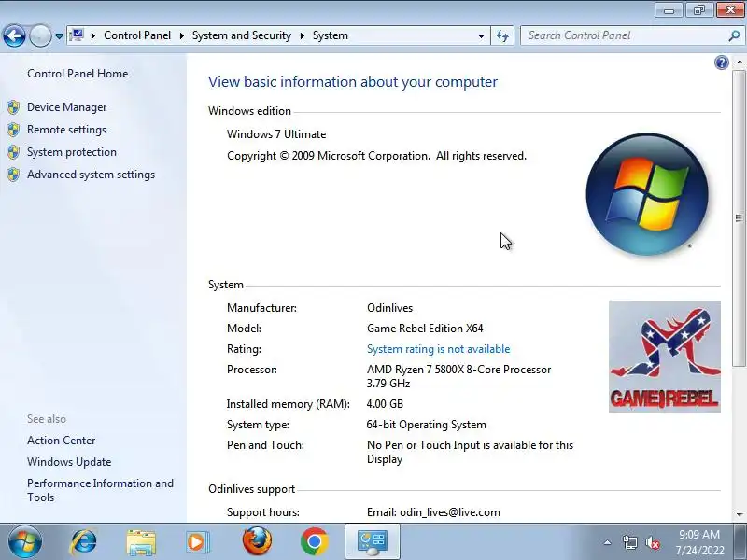Image resolution: width=747 pixels, height=560 pixels.
Task: Click the scrollbar down arrow
Action: pyautogui.click(x=739, y=514)
